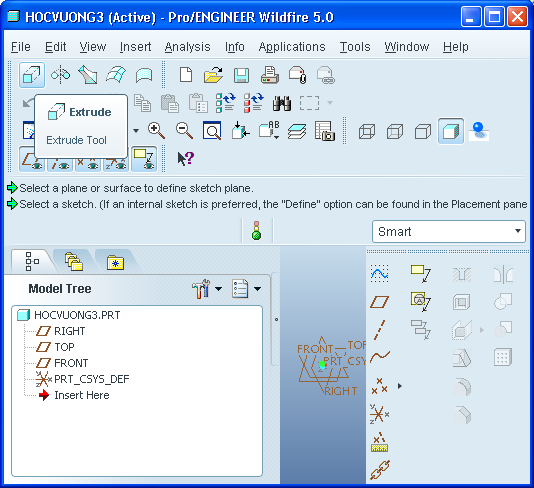Image resolution: width=534 pixels, height=488 pixels.
Task: Click the Variable Section Sweep tool
Action: tap(88, 75)
